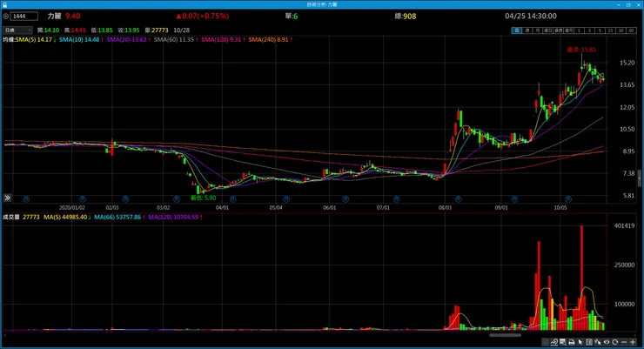
Task: Expand the side panel with double-chevron icon
Action: tap(7, 198)
